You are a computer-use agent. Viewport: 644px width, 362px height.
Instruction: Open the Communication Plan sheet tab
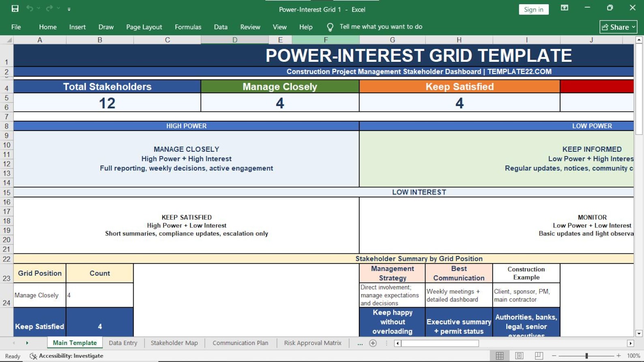tap(240, 343)
